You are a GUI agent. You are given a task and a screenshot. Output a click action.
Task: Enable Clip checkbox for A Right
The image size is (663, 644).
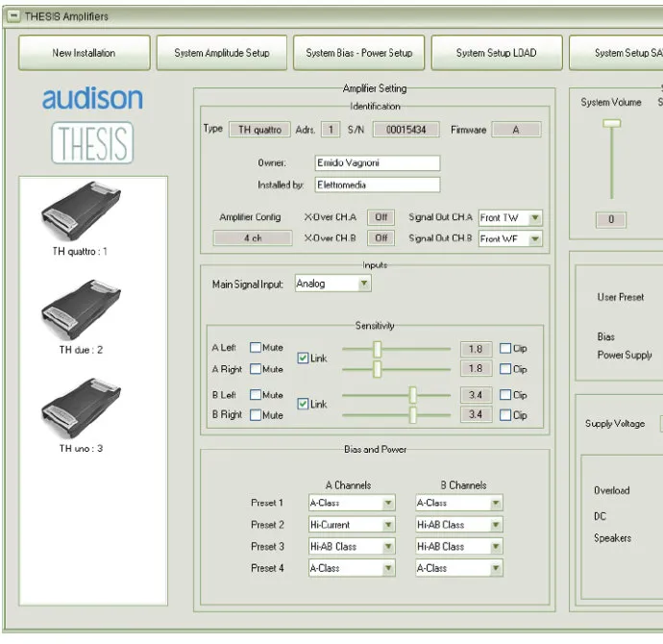click(x=505, y=369)
